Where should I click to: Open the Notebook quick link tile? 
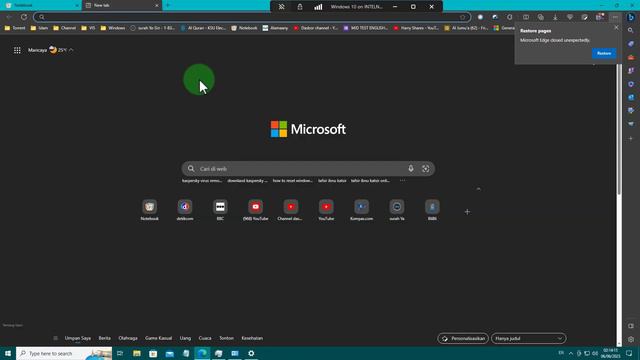149,210
